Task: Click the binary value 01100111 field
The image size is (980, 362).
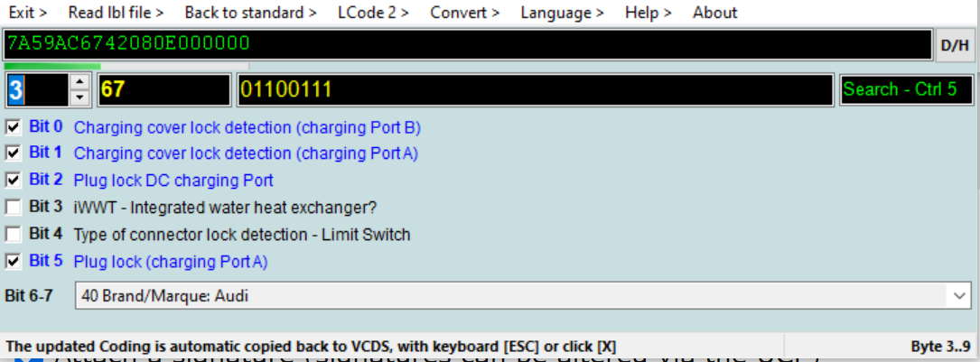Action: pyautogui.click(x=535, y=89)
